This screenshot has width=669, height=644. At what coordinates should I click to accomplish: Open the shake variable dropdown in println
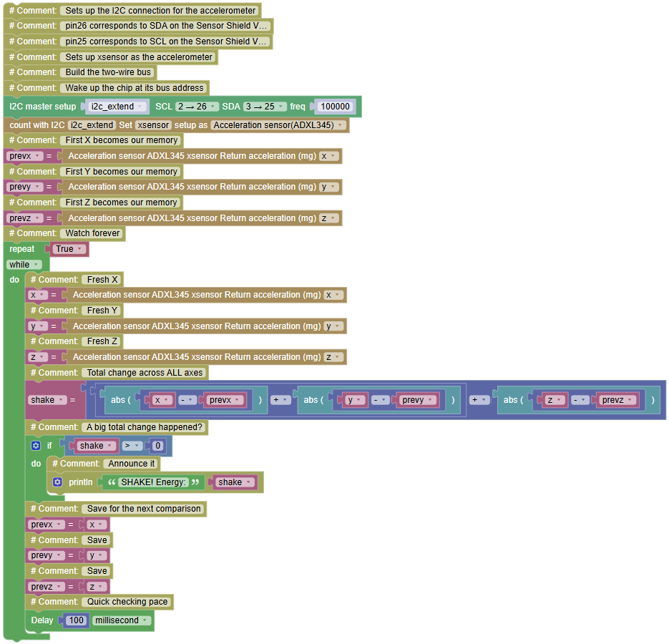click(x=235, y=482)
